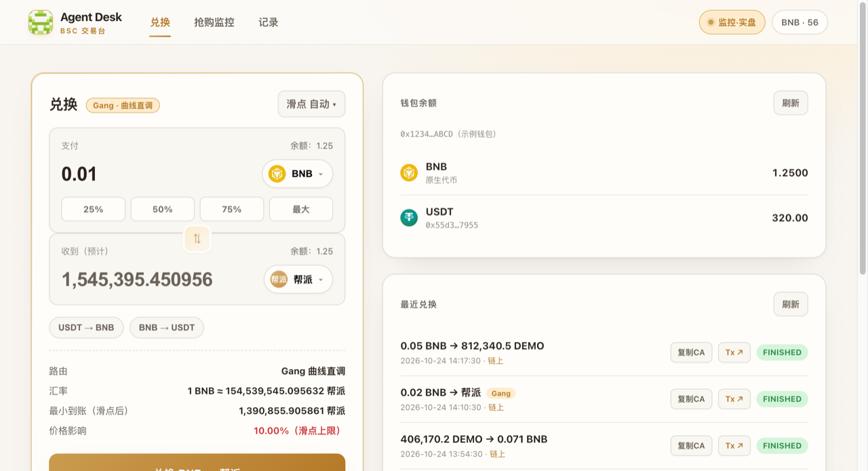Click 链上 link dated 13:54:30

496,454
